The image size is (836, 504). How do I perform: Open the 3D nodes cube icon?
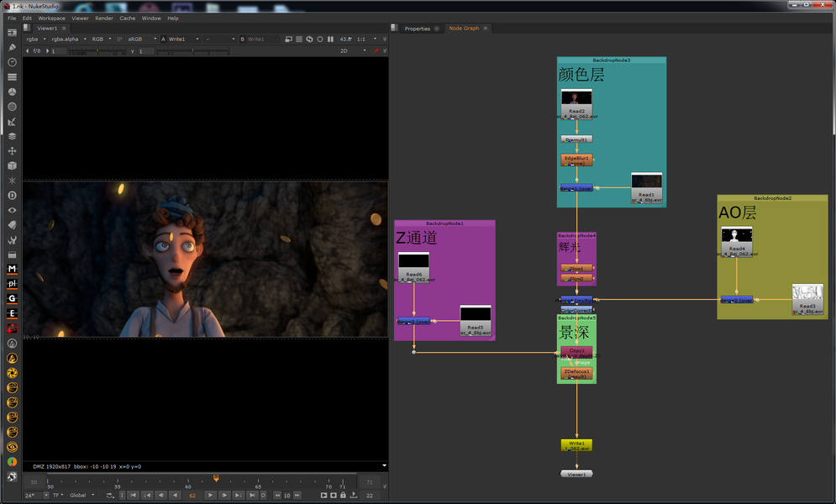click(12, 165)
